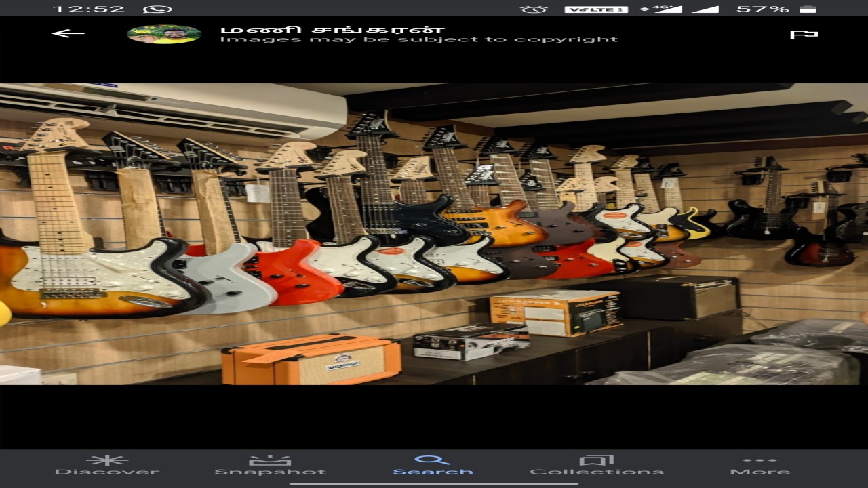Tap the guitar shop photo
Screen dimensions: 868x488
(x=434, y=234)
